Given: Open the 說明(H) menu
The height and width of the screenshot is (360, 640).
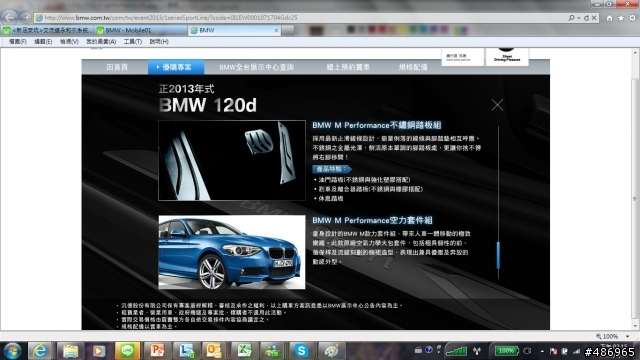Looking at the screenshot, I should pyautogui.click(x=159, y=42).
